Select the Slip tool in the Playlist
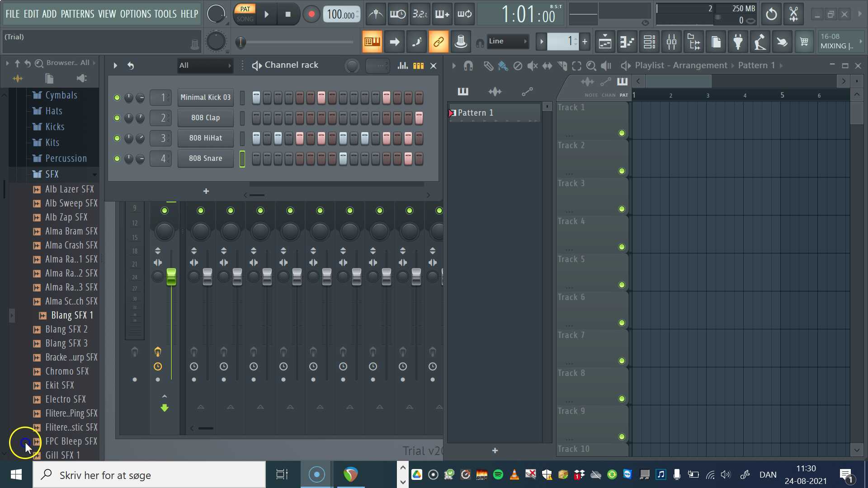The width and height of the screenshot is (868, 488). tap(547, 66)
